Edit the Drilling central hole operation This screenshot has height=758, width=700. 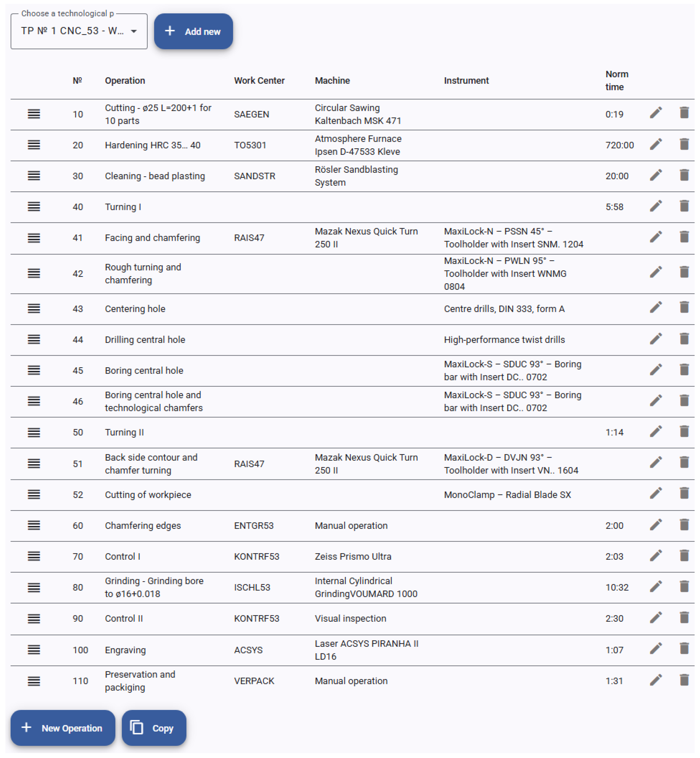(x=656, y=339)
